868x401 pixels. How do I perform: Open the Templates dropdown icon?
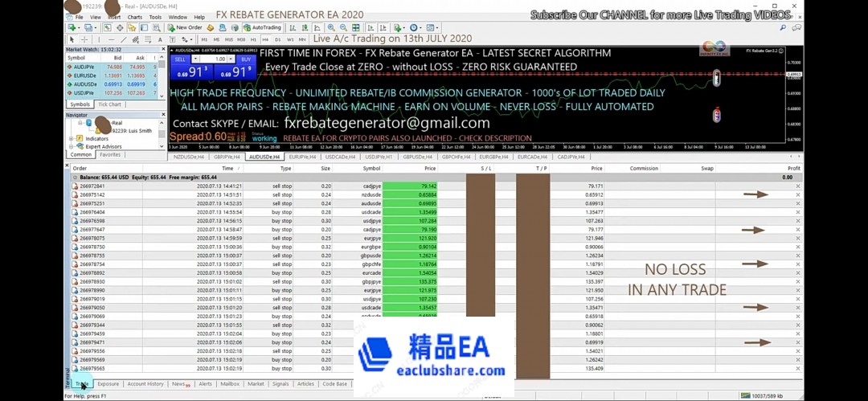coord(432,27)
